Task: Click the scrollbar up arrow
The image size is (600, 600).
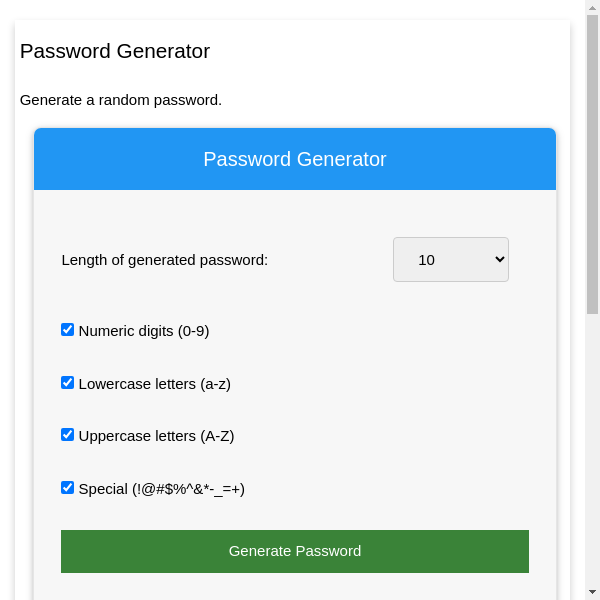Action: pyautogui.click(x=592, y=7)
